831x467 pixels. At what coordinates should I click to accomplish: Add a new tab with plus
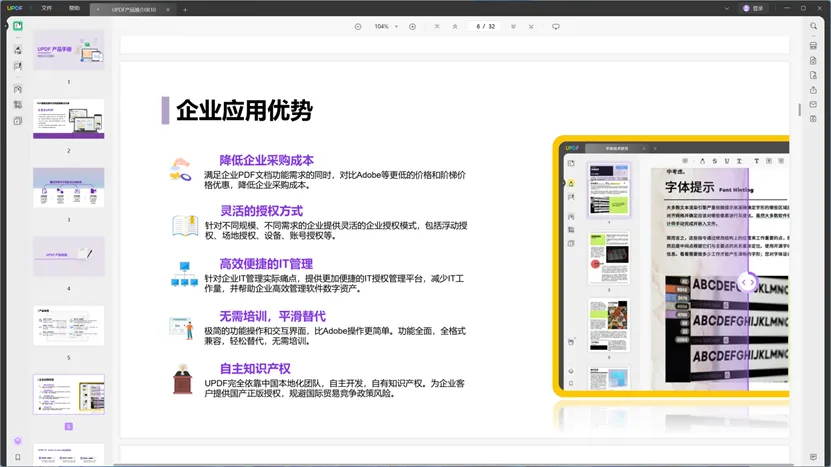tap(185, 10)
